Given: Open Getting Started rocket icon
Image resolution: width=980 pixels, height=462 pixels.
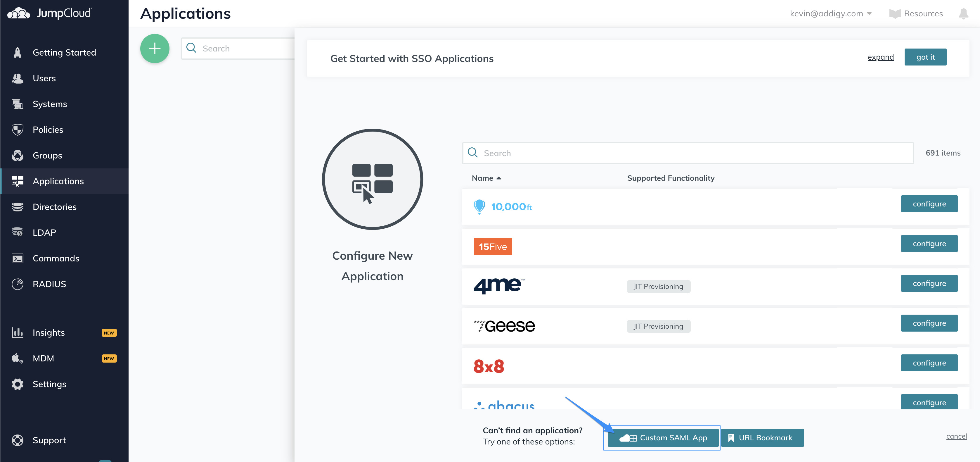Looking at the screenshot, I should tap(18, 53).
